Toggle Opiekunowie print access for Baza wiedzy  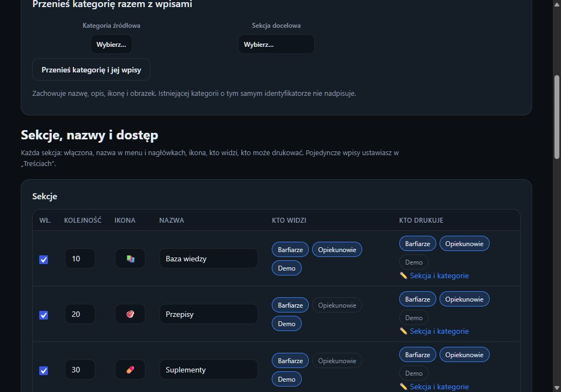pyautogui.click(x=465, y=243)
